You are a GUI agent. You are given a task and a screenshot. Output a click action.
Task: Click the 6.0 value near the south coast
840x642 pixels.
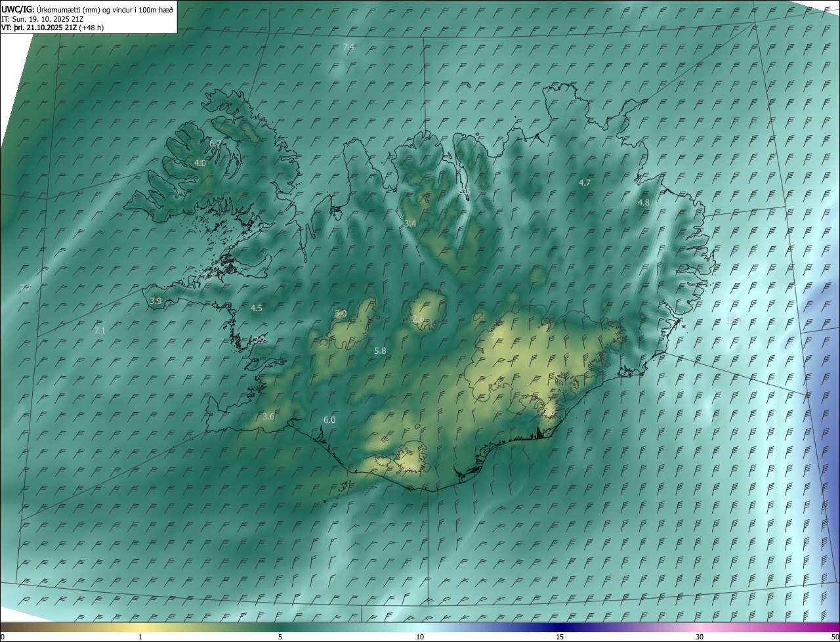coord(329,419)
